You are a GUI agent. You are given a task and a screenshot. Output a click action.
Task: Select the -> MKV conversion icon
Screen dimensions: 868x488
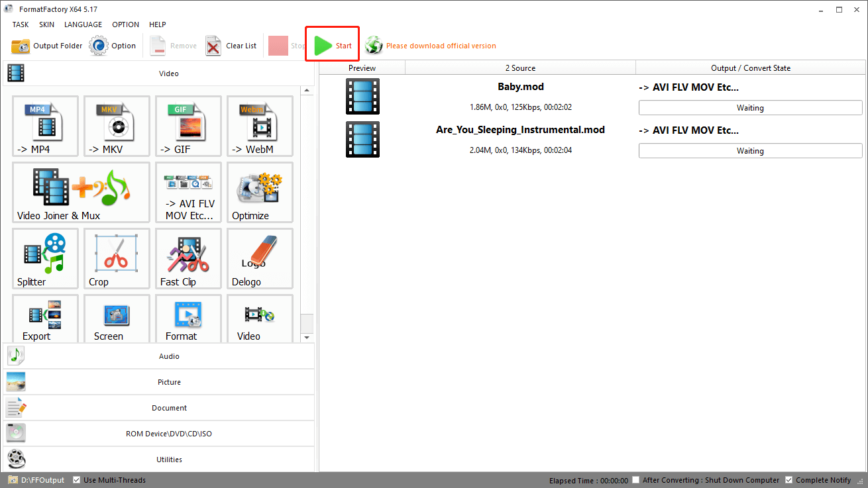(117, 126)
